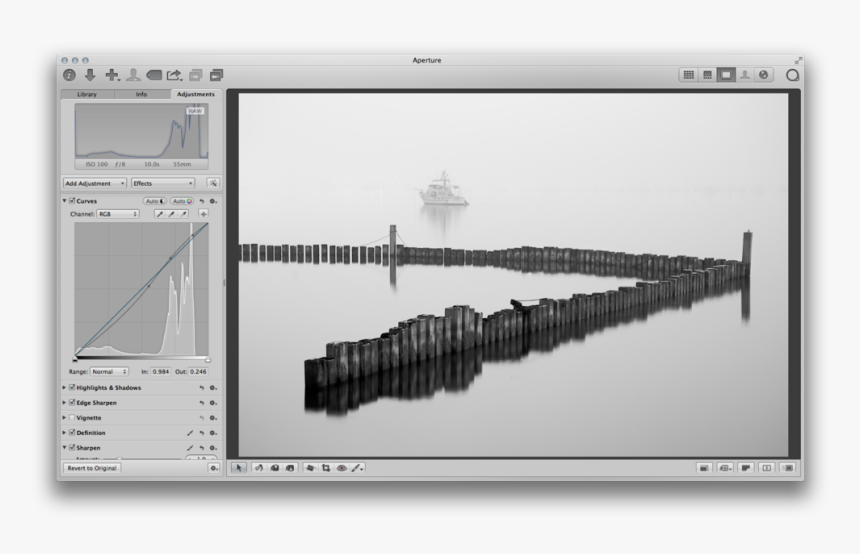Open the Curves gear action menu
The height and width of the screenshot is (554, 860).
pos(213,201)
